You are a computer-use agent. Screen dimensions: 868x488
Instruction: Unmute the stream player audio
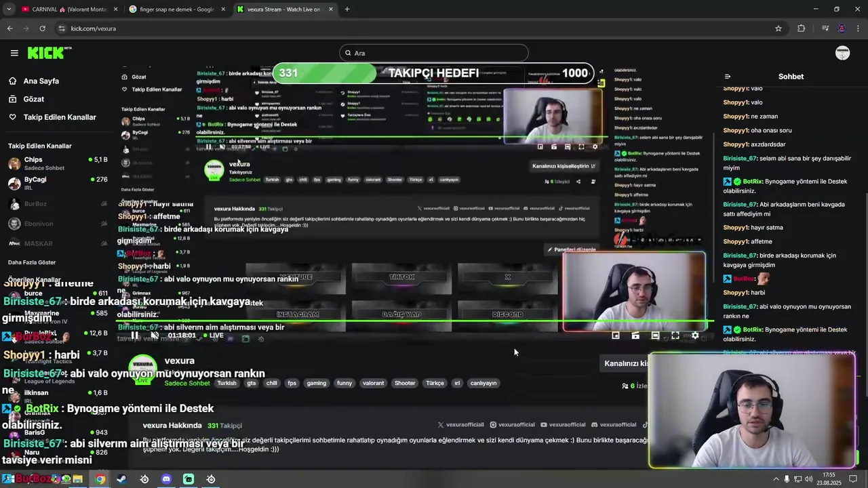pos(155,335)
